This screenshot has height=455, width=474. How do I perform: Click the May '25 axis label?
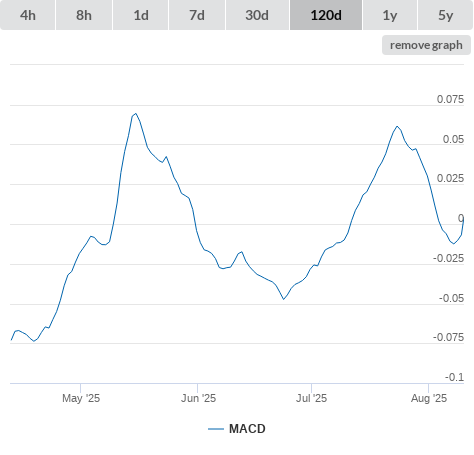[x=81, y=398]
